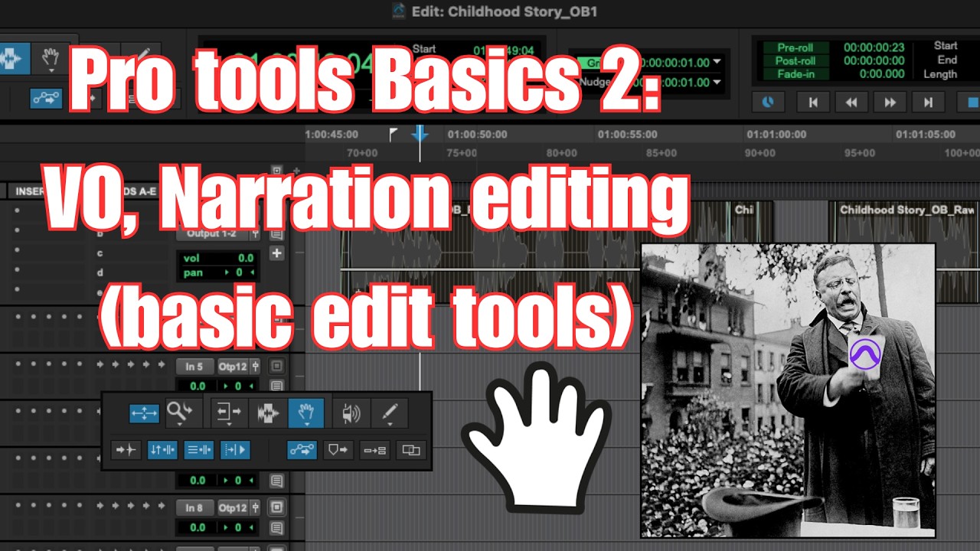This screenshot has width=980, height=551.
Task: Activate the zoom toggle four-arrow icon
Action: (x=144, y=413)
